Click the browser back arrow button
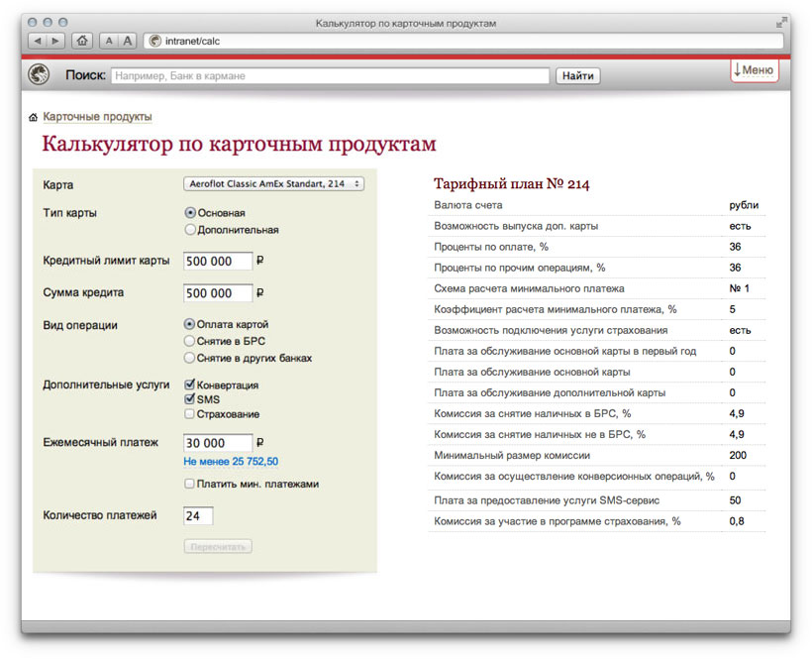The image size is (812, 659). [37, 41]
